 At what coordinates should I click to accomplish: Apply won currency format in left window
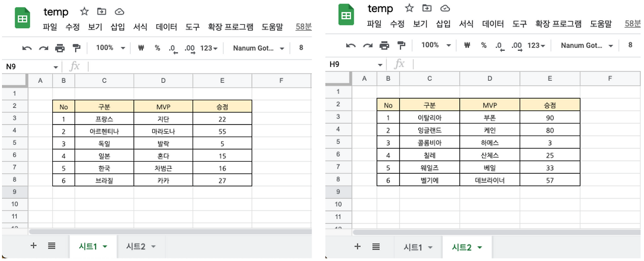141,48
